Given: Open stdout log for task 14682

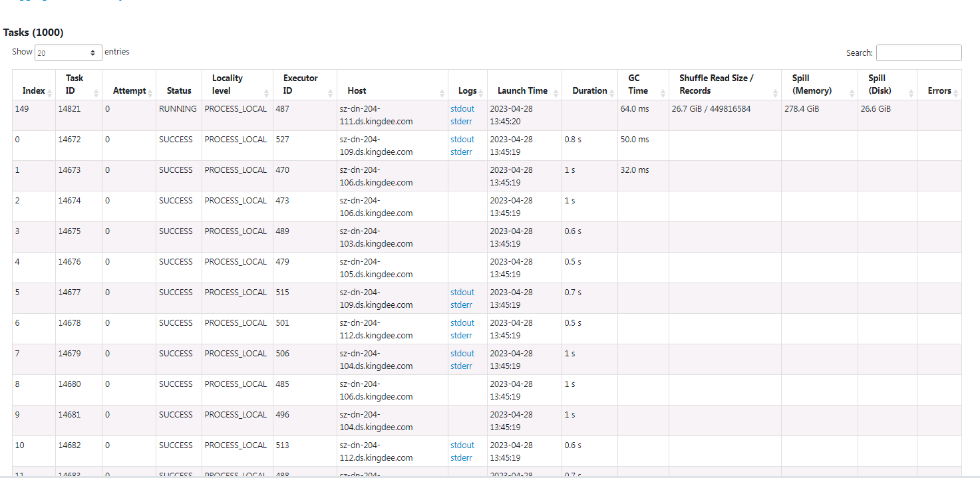Looking at the screenshot, I should pos(462,445).
